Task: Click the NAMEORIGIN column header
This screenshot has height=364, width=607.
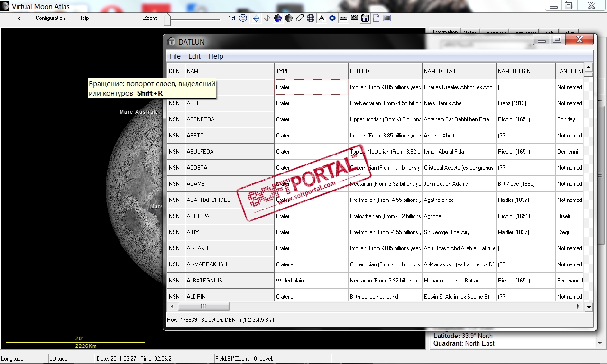Action: [x=526, y=71]
